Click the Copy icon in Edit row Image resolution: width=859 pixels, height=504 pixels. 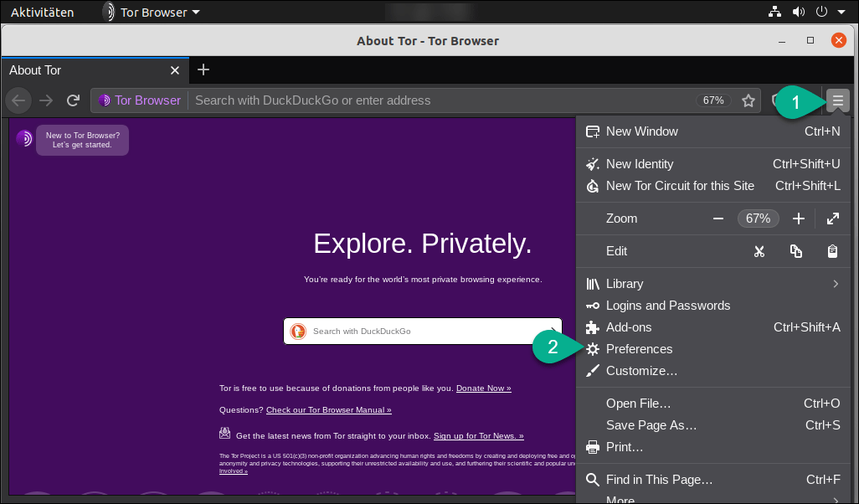click(x=796, y=251)
